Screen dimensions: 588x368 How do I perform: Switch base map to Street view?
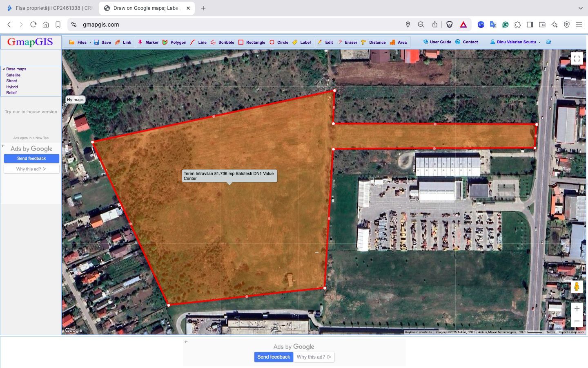click(x=11, y=81)
